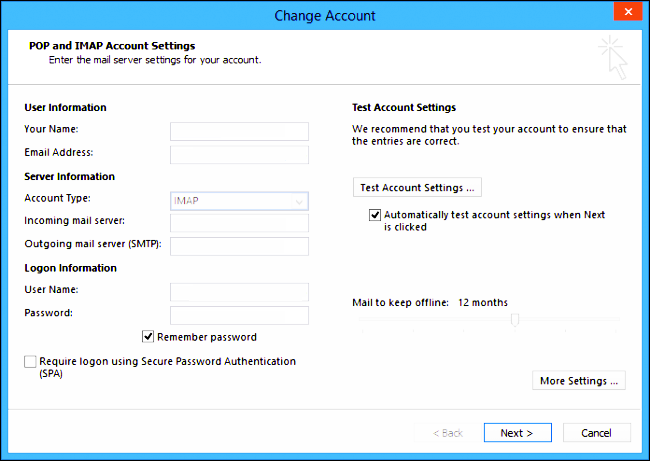Click the "Logon Information" section label

pyautogui.click(x=70, y=268)
